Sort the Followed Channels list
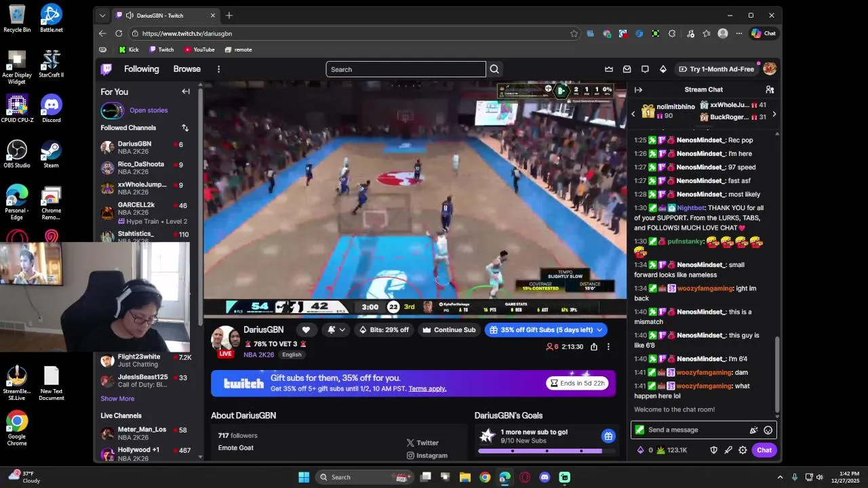 185,128
